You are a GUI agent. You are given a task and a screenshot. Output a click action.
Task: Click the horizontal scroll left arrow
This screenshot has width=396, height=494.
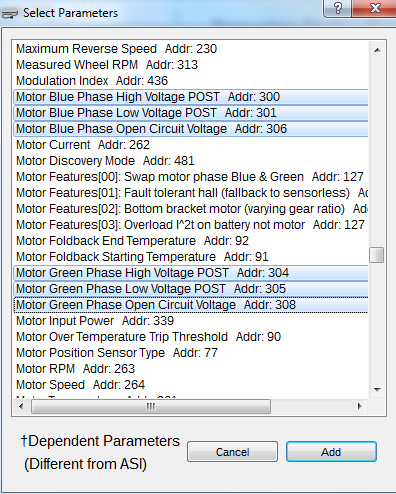(21, 406)
